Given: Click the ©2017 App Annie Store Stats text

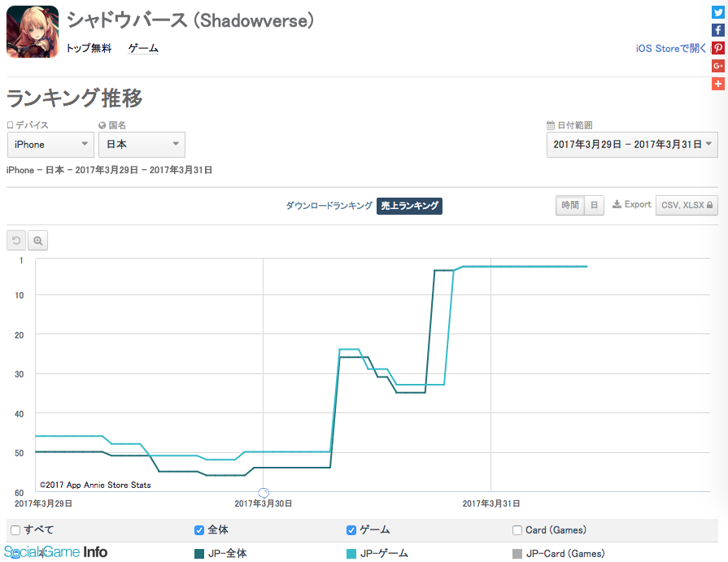Looking at the screenshot, I should [95, 485].
